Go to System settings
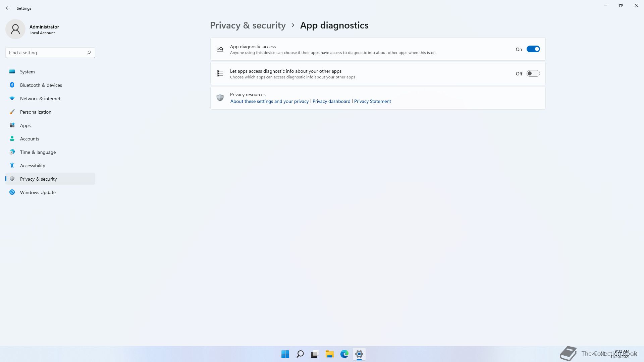Screen dimensions: 644x362 coord(50,71)
